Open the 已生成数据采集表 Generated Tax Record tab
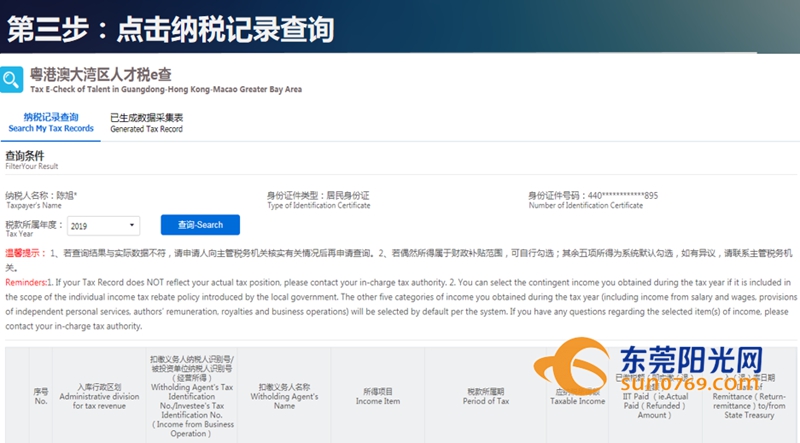800x443 pixels. [x=146, y=122]
